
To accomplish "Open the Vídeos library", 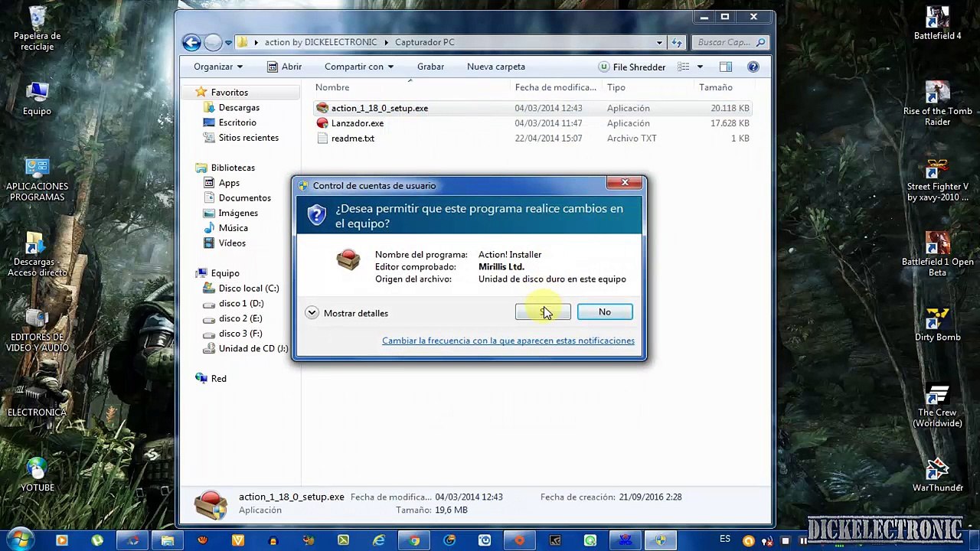I will click(232, 243).
